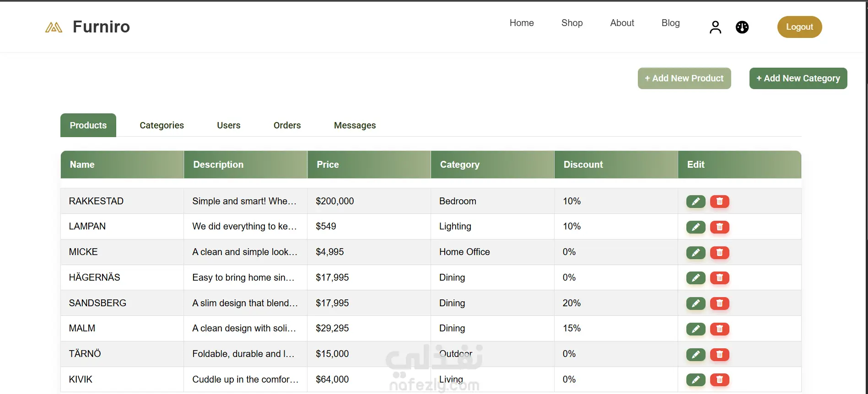Screen dimensions: 868x394
Task: Open the Orders tab
Action: (x=287, y=125)
